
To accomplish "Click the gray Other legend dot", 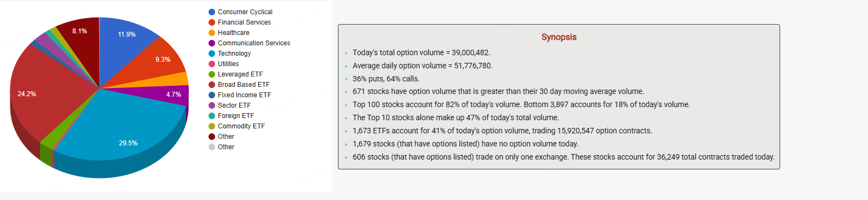I will [212, 147].
